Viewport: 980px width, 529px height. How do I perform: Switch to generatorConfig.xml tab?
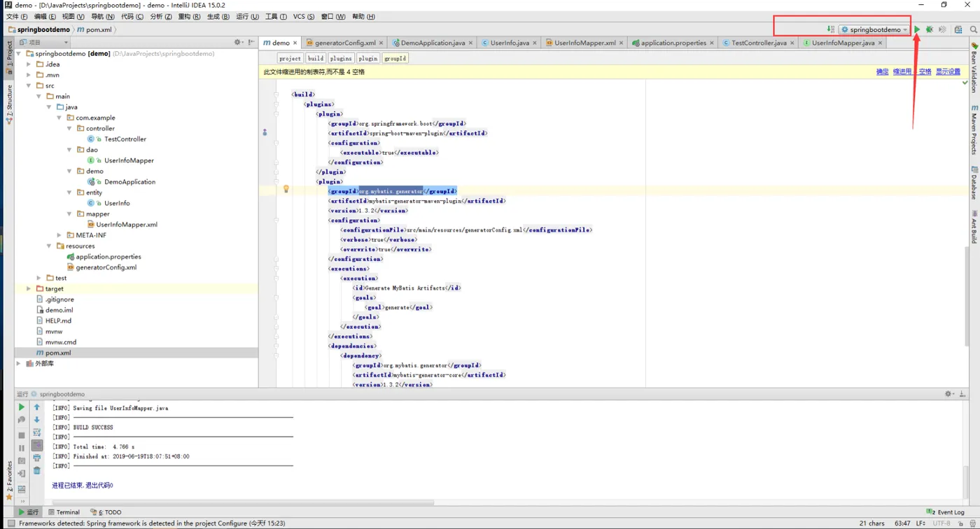(x=344, y=43)
